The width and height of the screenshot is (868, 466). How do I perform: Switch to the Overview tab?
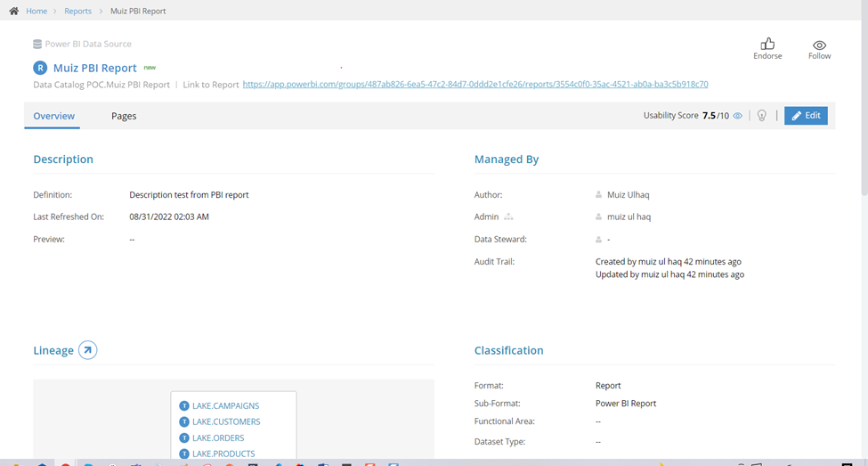(x=53, y=116)
